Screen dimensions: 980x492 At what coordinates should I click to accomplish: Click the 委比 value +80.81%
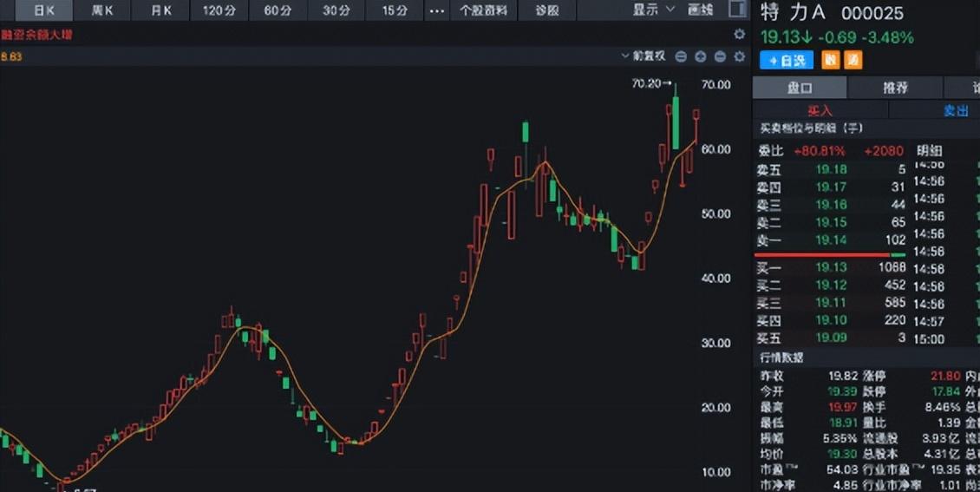coord(820,151)
